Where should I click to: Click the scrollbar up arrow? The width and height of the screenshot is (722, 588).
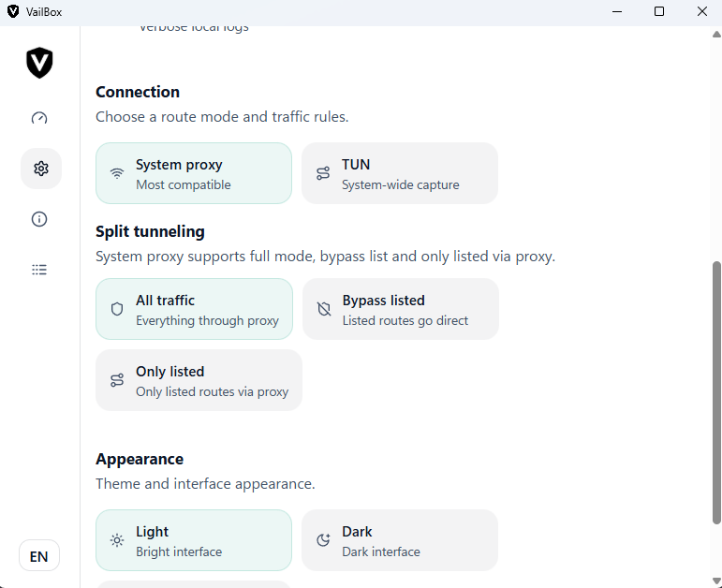point(716,34)
